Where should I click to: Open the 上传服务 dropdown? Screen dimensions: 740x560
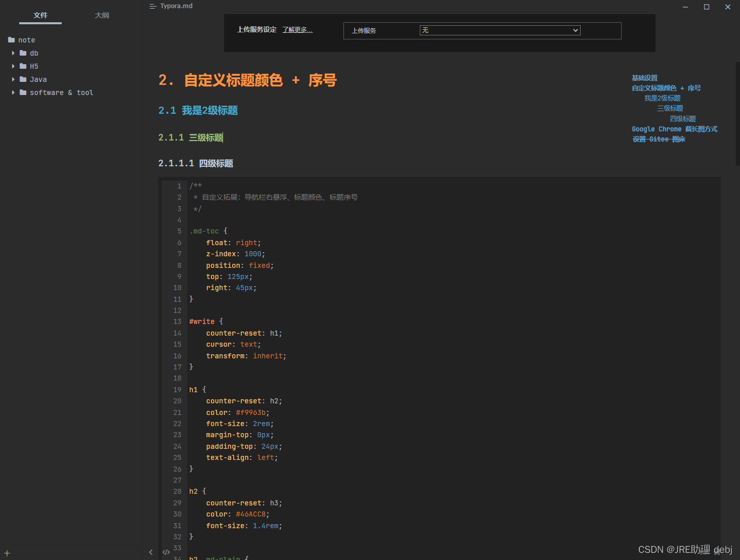click(x=500, y=30)
